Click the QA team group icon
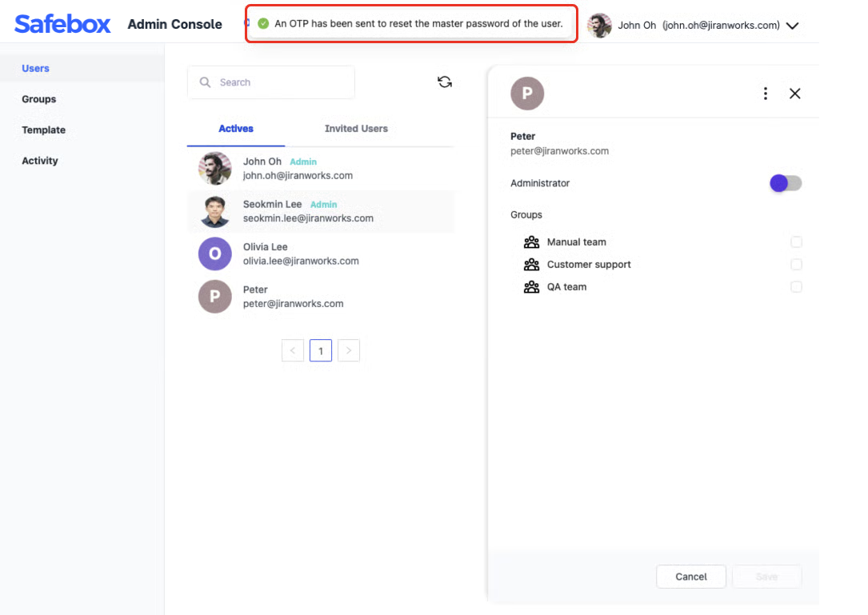 point(531,287)
